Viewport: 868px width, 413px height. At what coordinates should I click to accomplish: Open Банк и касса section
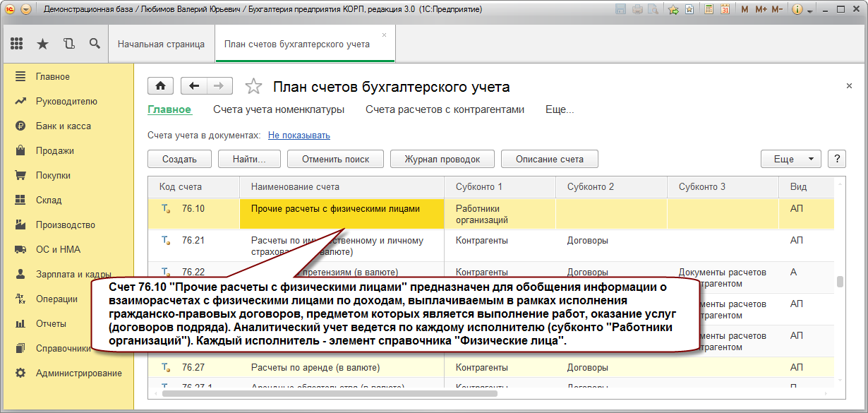click(x=64, y=126)
